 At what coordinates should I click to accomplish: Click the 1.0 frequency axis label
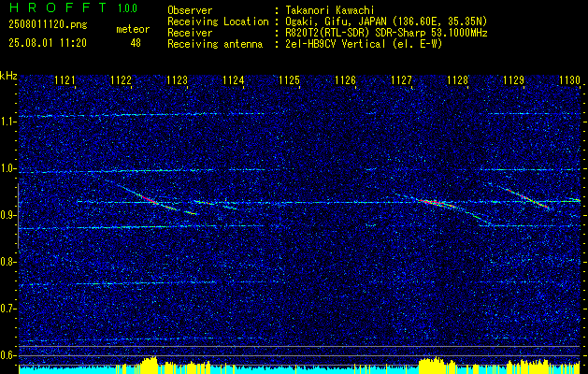(7, 168)
